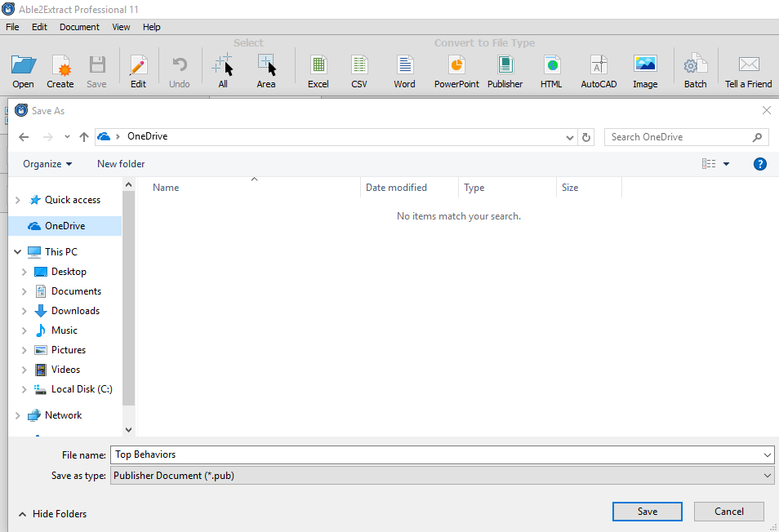This screenshot has width=779, height=532.
Task: Open the dialog help question mark
Action: pos(759,164)
